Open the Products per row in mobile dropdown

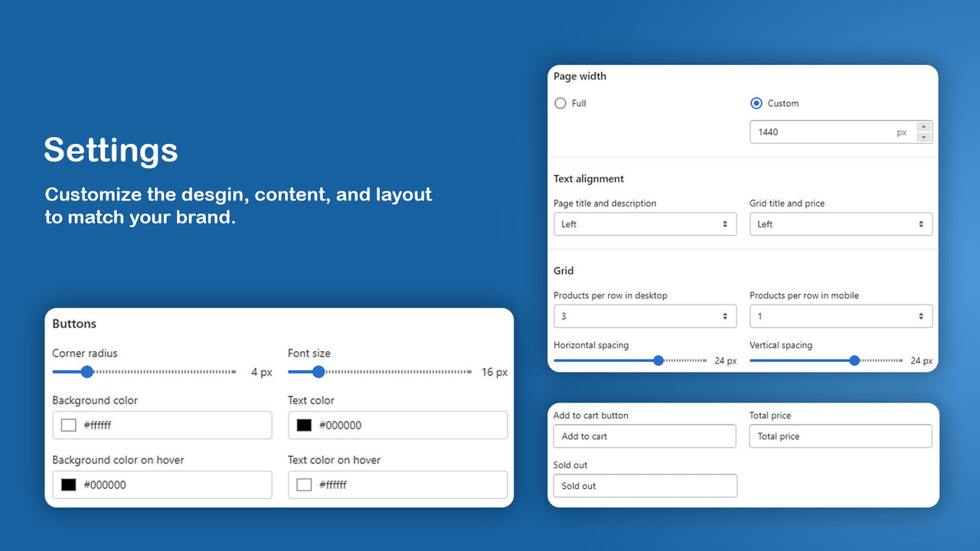tap(841, 316)
